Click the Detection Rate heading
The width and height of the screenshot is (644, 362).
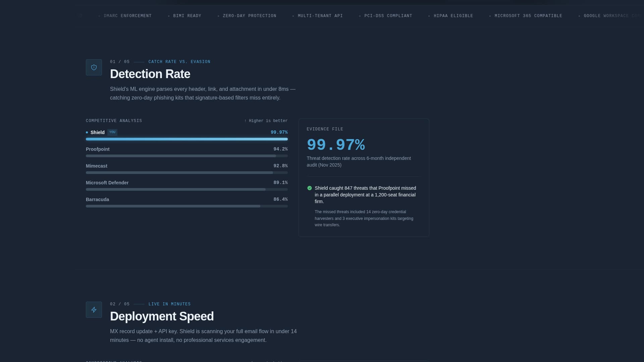150,74
